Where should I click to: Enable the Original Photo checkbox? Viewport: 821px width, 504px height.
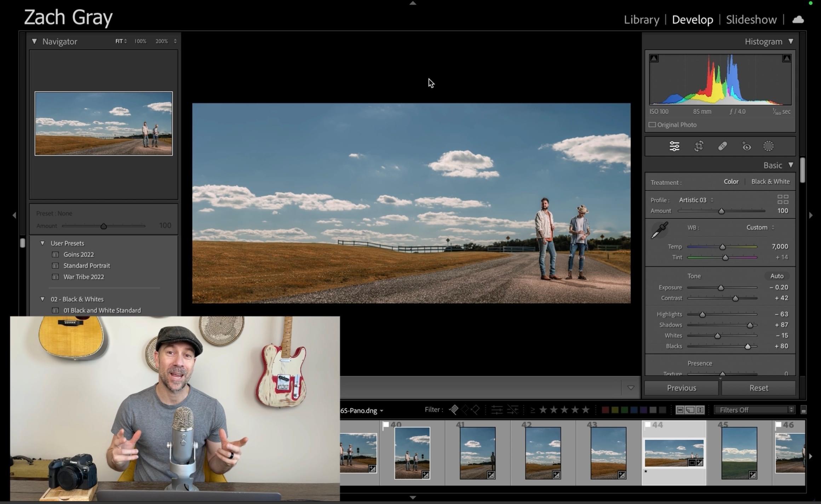click(x=652, y=125)
